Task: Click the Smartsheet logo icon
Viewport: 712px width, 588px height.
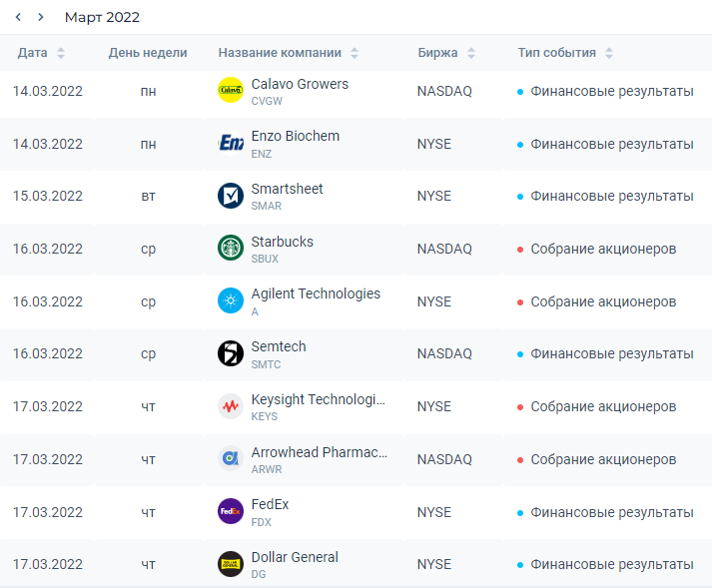Action: (x=231, y=196)
